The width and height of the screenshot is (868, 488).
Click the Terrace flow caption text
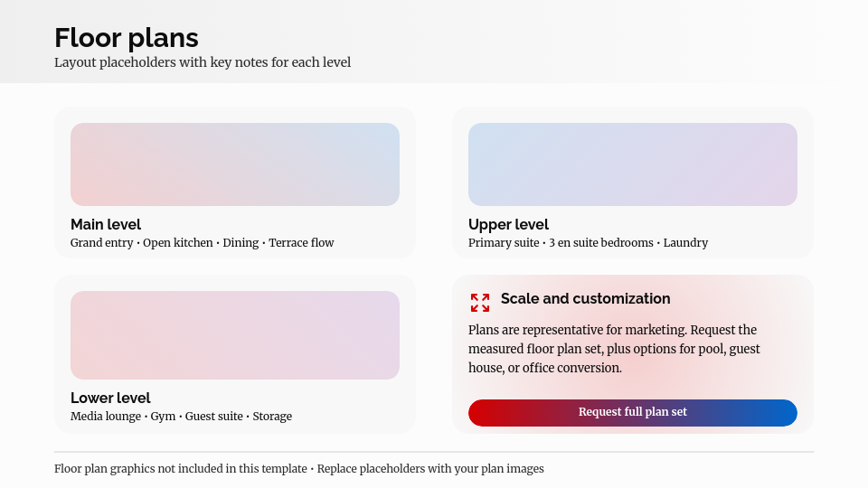[x=301, y=243]
